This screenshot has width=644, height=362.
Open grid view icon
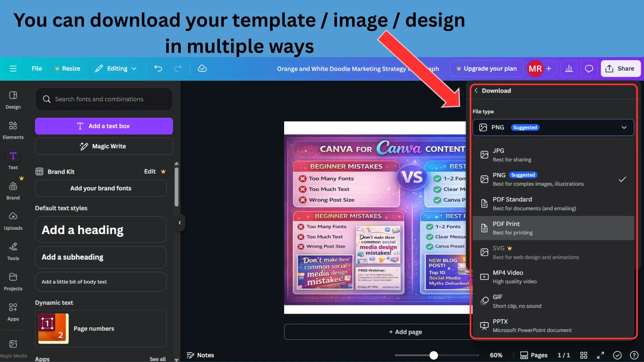584,355
